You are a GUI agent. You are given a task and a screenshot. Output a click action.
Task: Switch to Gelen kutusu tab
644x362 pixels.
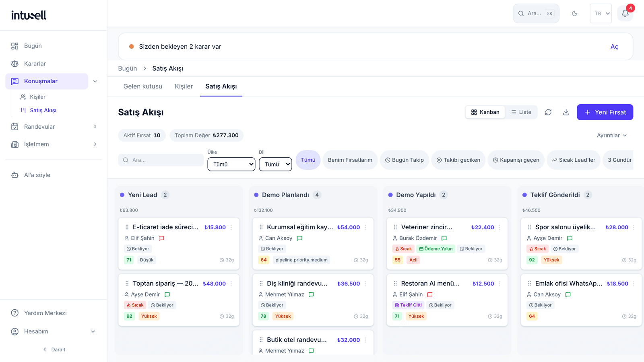pos(143,86)
